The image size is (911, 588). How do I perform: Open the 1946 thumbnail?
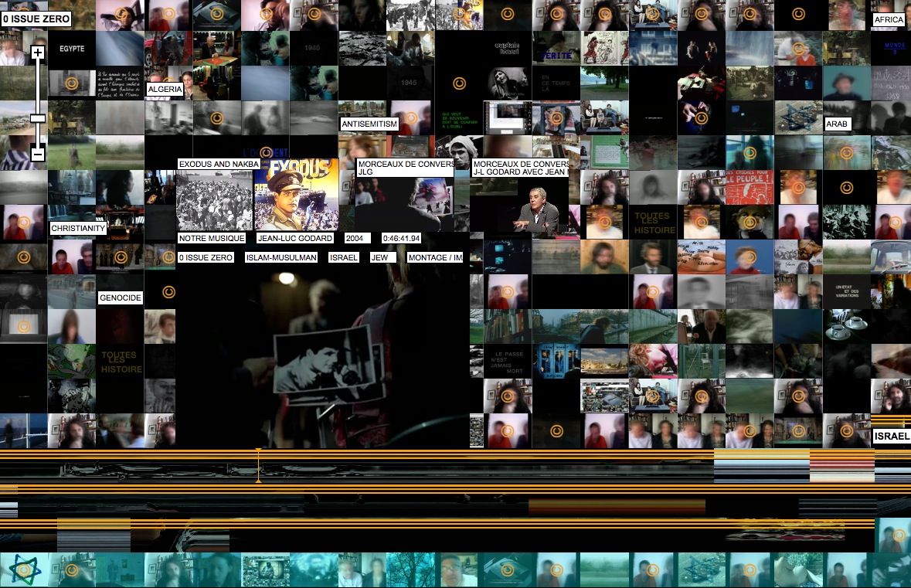point(314,48)
